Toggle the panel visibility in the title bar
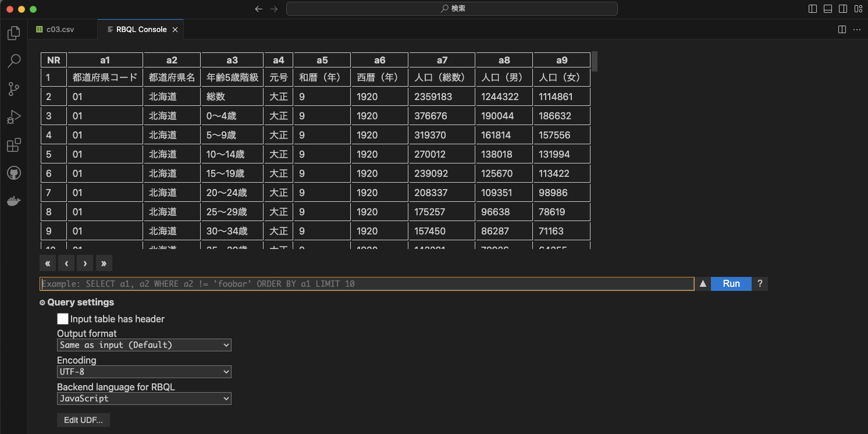 827,9
